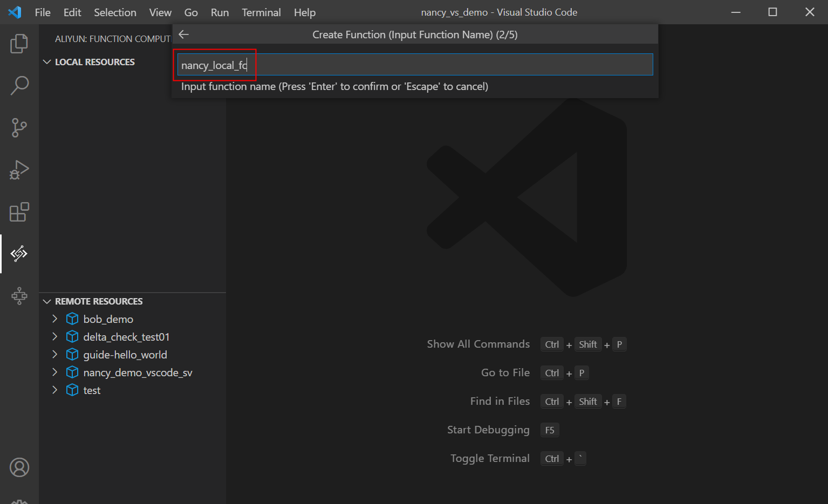Open the Source Control view
The image size is (828, 504).
coord(19,128)
